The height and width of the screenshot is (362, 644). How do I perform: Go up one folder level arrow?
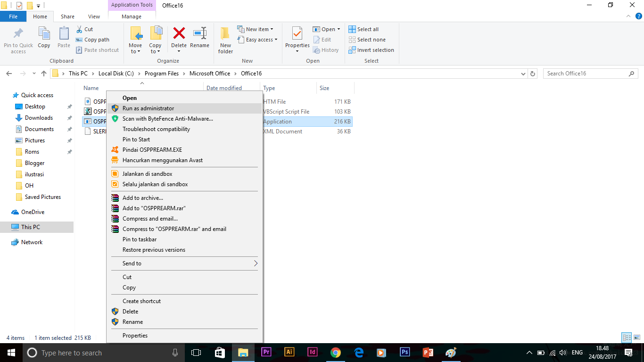coord(44,74)
